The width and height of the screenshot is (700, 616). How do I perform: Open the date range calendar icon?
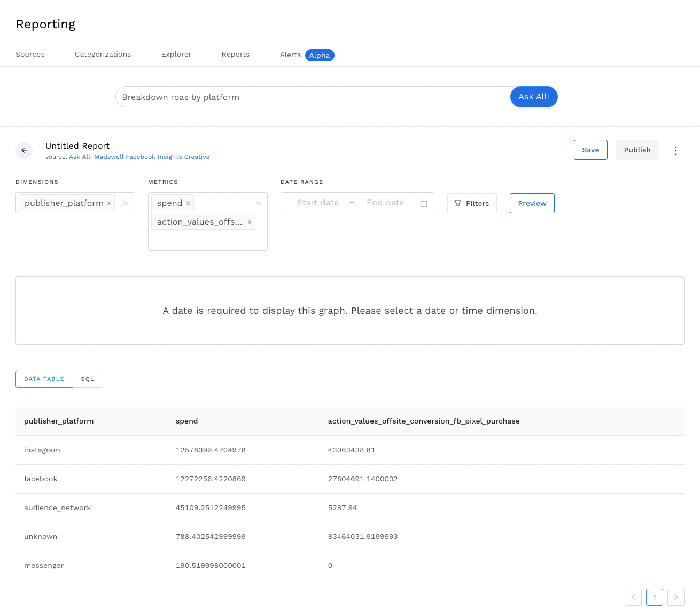pyautogui.click(x=424, y=203)
